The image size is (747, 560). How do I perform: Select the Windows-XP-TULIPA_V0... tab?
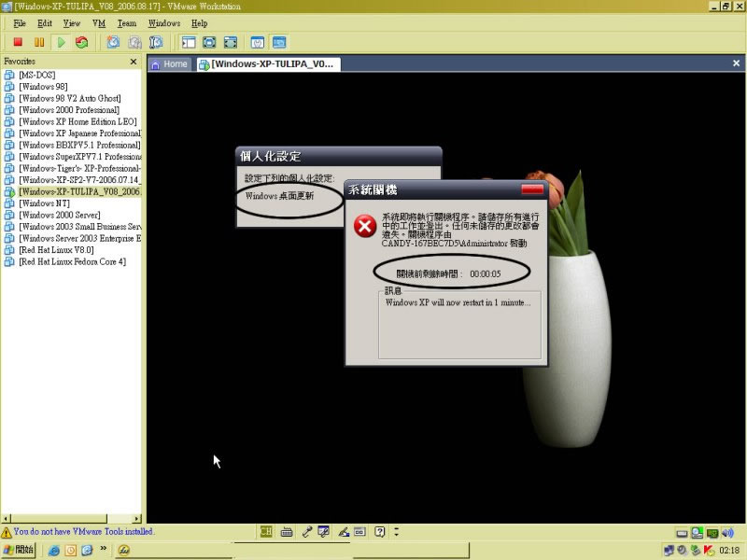(x=268, y=64)
